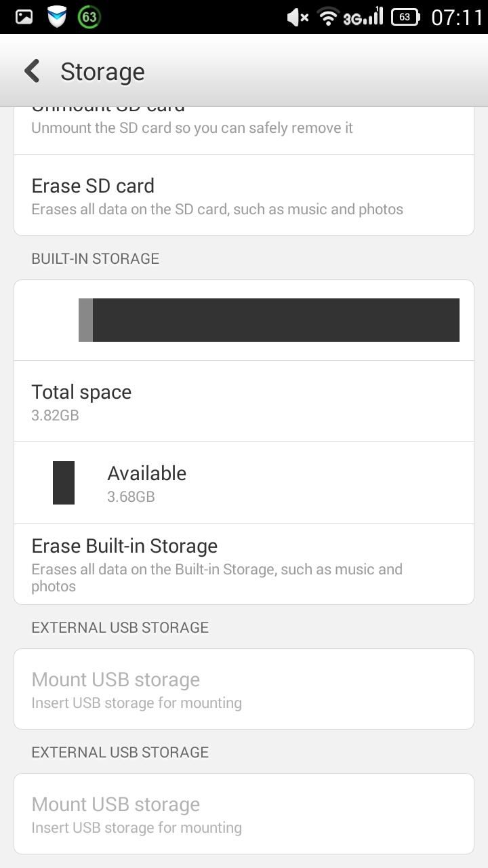Tap the blue shield notification icon
The width and height of the screenshot is (488, 868).
57,17
